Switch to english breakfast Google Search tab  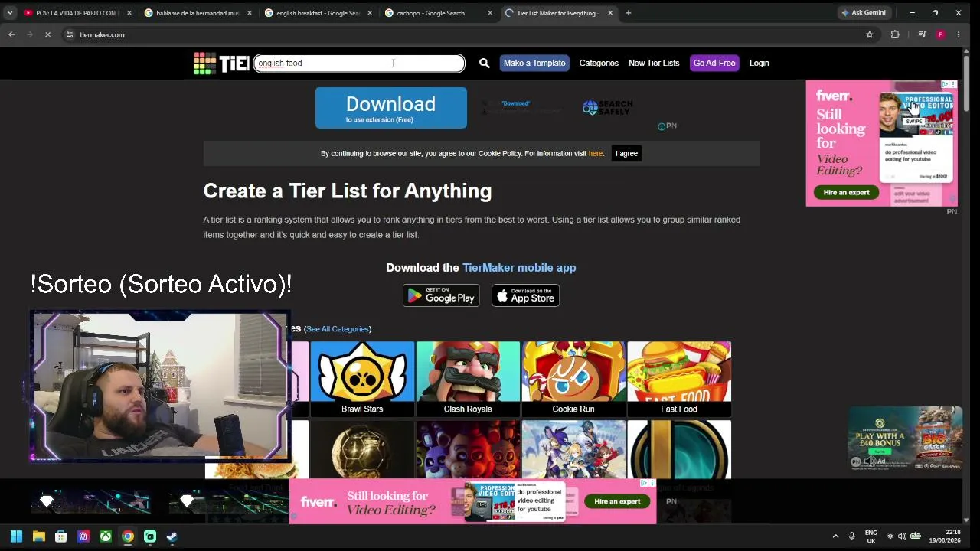coord(318,13)
